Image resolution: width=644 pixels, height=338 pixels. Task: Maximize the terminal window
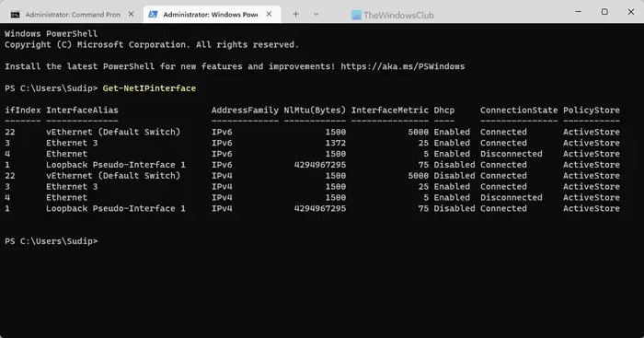click(x=604, y=12)
